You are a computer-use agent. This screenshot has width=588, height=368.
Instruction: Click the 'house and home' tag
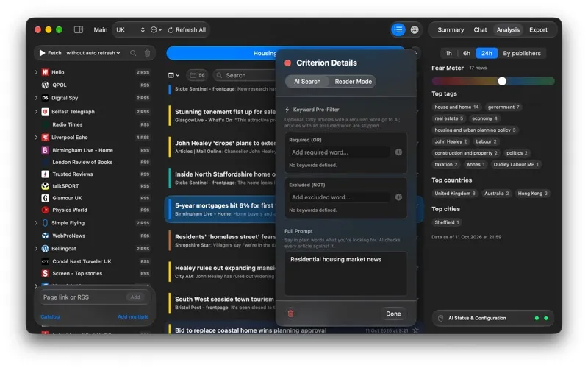(x=456, y=107)
